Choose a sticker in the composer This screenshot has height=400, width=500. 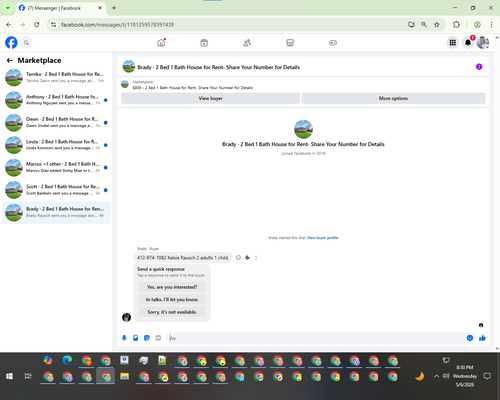pos(147,338)
